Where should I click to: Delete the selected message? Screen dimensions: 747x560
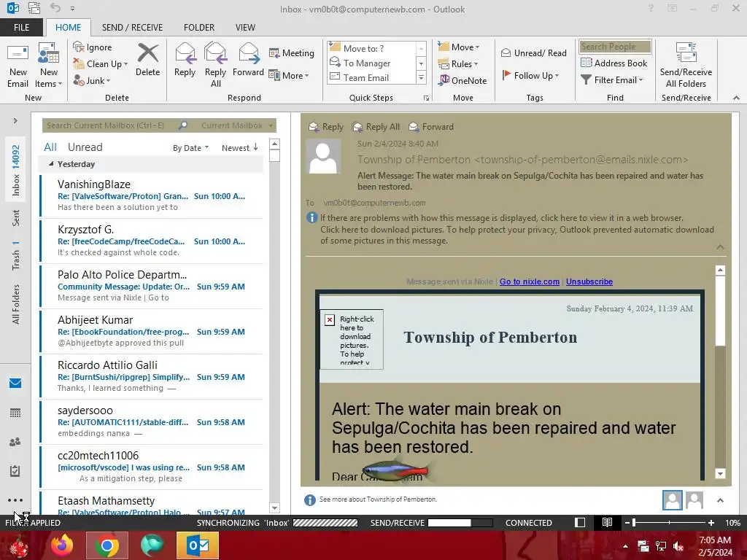(147, 61)
